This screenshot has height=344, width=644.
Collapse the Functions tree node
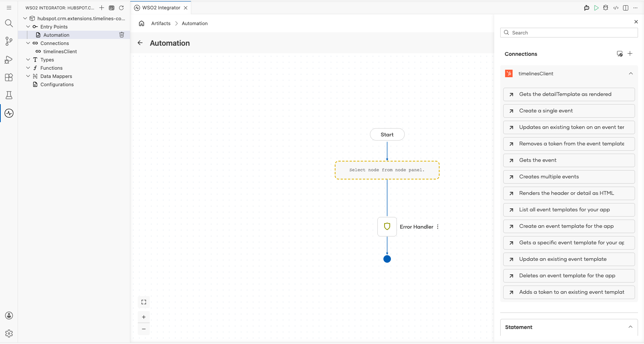coord(28,68)
